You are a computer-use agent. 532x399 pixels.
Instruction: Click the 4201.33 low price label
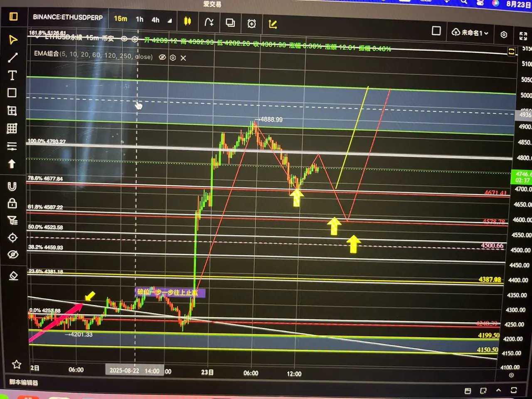[81, 335]
